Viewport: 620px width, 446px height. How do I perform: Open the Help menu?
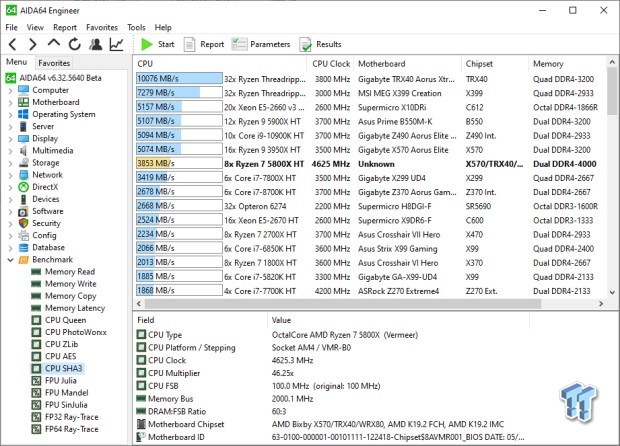coord(163,27)
